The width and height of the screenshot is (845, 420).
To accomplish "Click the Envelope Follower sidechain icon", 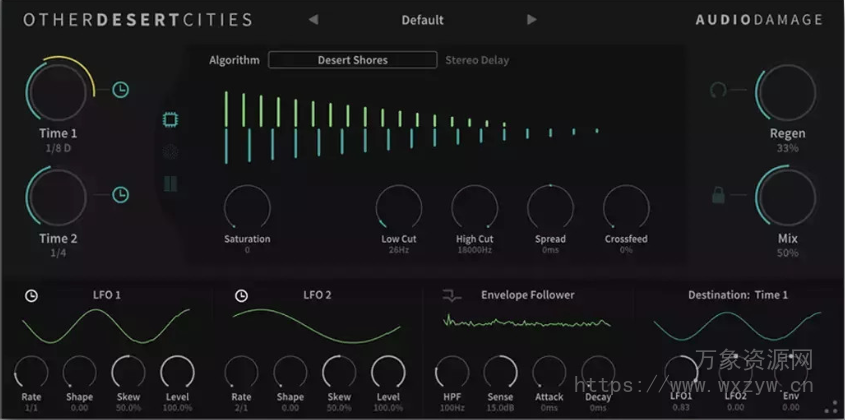I will click(x=452, y=295).
